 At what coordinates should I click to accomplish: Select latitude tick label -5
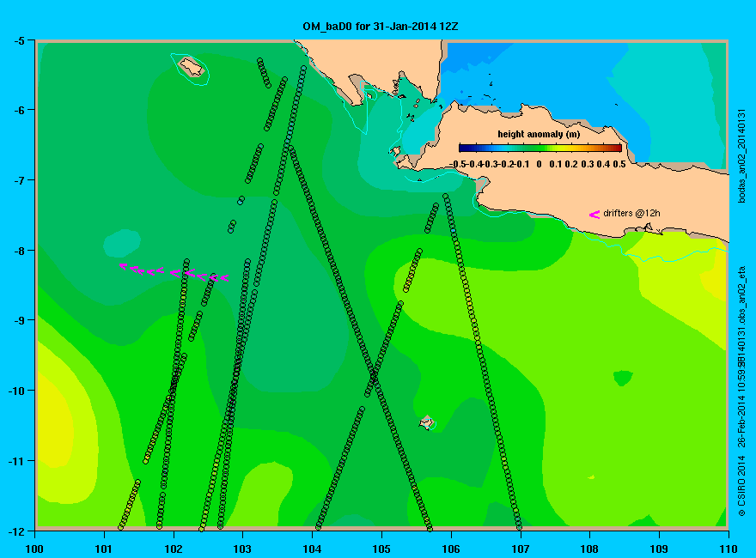[x=19, y=40]
